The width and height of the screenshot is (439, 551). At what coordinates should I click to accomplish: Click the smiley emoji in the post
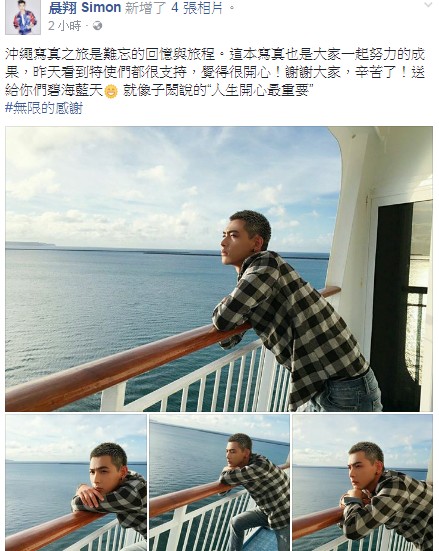point(111,92)
